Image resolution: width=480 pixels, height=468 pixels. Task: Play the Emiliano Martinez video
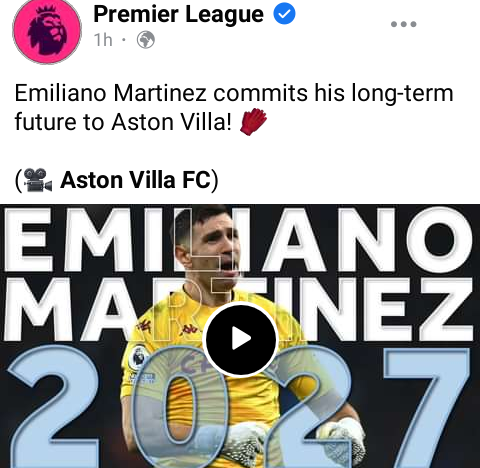240,339
